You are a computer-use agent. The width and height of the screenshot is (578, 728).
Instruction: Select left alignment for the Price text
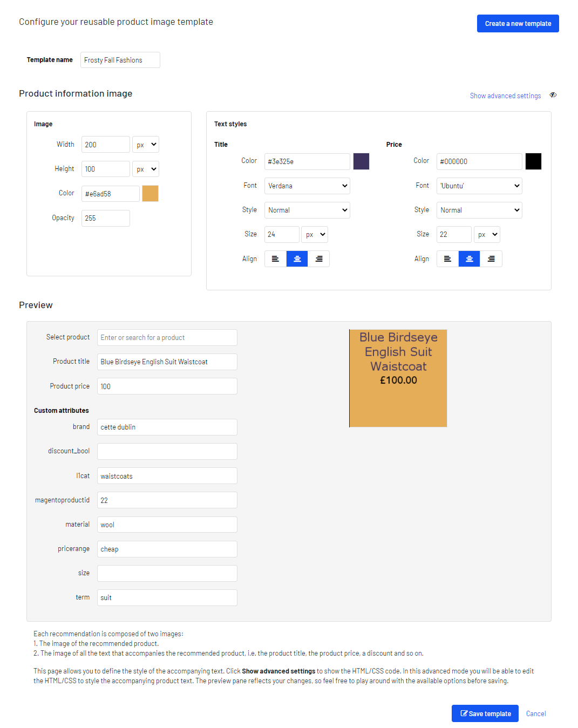point(447,258)
